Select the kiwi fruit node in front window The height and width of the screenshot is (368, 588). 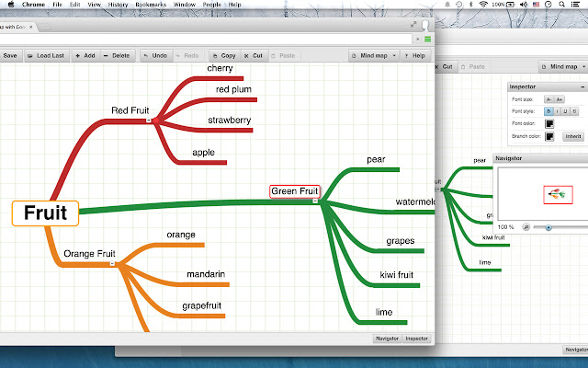[396, 275]
